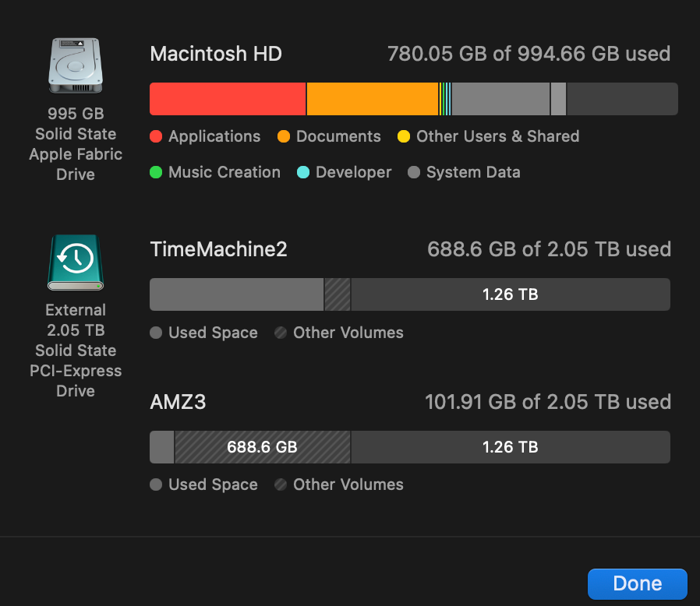This screenshot has height=606, width=700.
Task: Click the 1.26 TB free segment in TimeMachine2 bar
Action: click(510, 294)
